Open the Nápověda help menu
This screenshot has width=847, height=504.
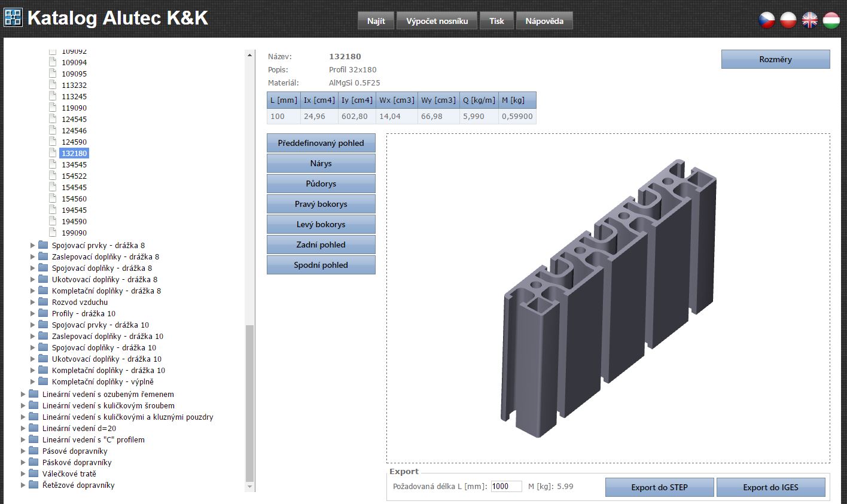point(544,21)
